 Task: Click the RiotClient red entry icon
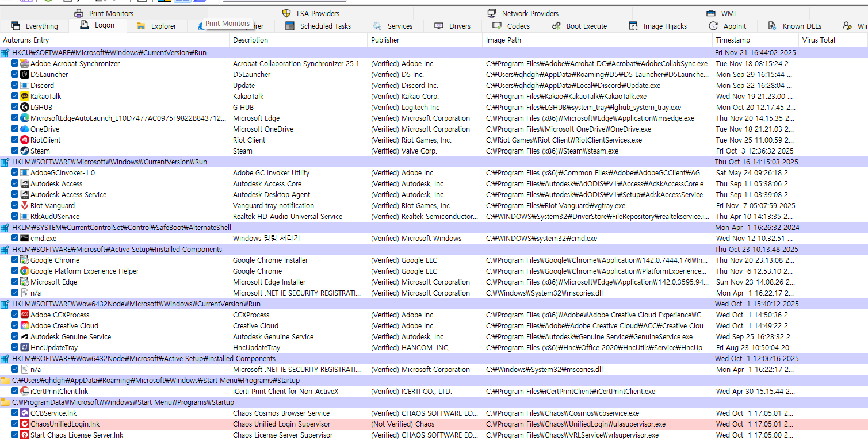(25, 140)
